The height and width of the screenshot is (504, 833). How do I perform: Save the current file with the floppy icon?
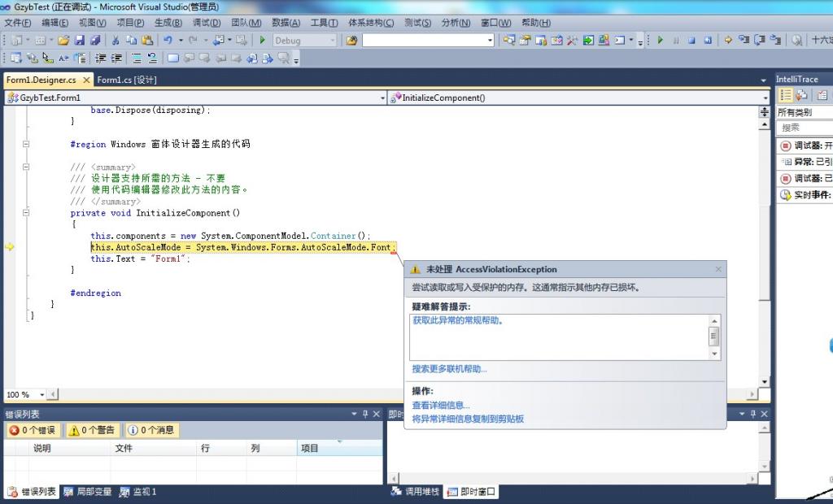pyautogui.click(x=80, y=41)
